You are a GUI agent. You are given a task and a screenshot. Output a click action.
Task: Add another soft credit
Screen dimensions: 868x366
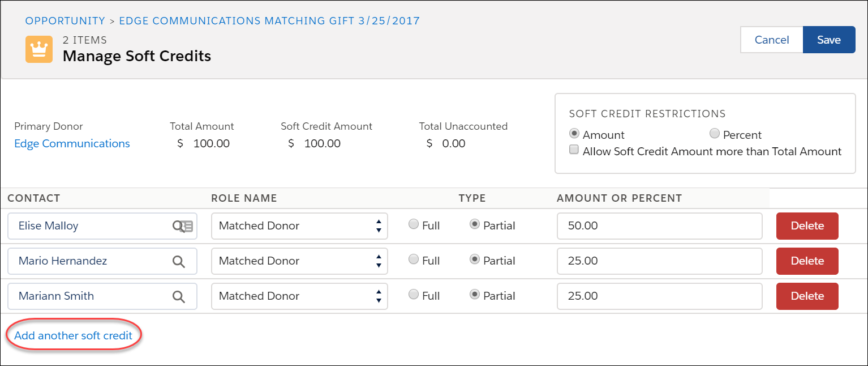(73, 335)
